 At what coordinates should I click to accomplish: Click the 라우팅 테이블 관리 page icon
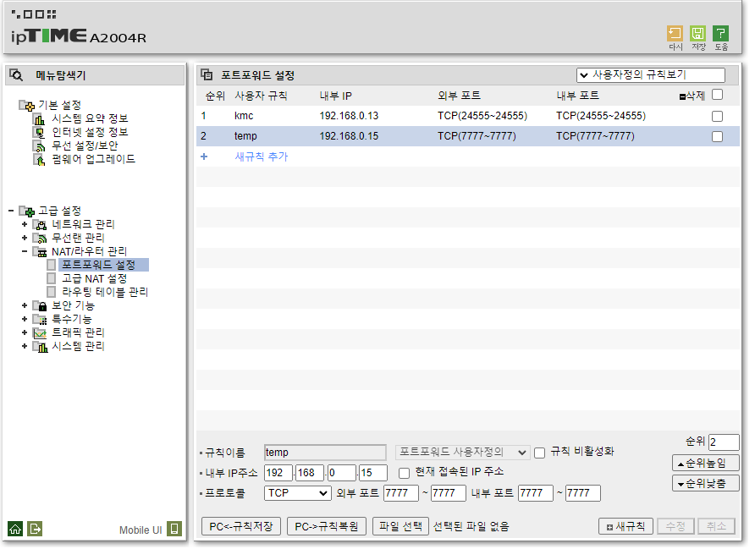(52, 292)
